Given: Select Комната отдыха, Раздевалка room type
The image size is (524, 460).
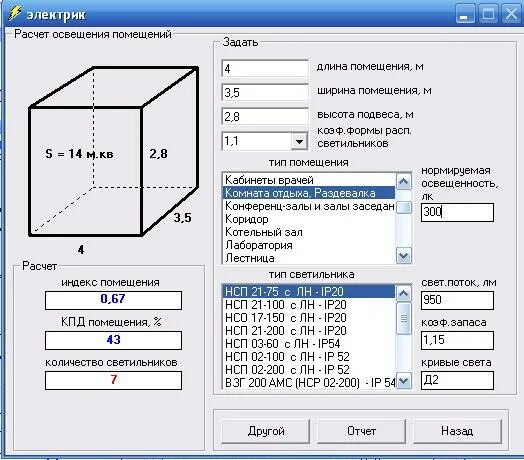Looking at the screenshot, I should pyautogui.click(x=308, y=193).
